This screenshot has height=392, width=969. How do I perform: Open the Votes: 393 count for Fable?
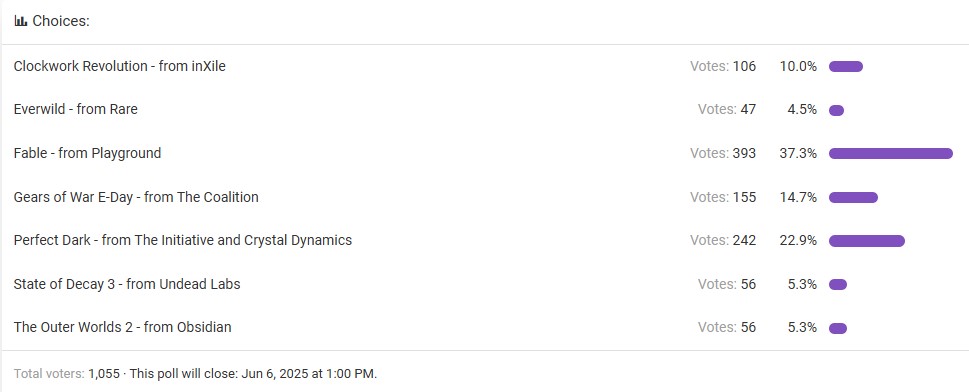coord(723,153)
